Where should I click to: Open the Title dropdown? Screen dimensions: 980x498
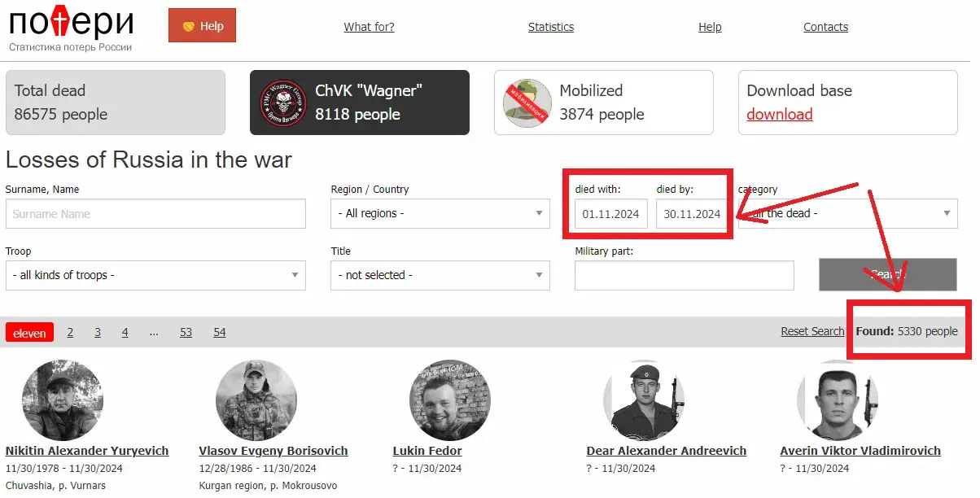[440, 275]
